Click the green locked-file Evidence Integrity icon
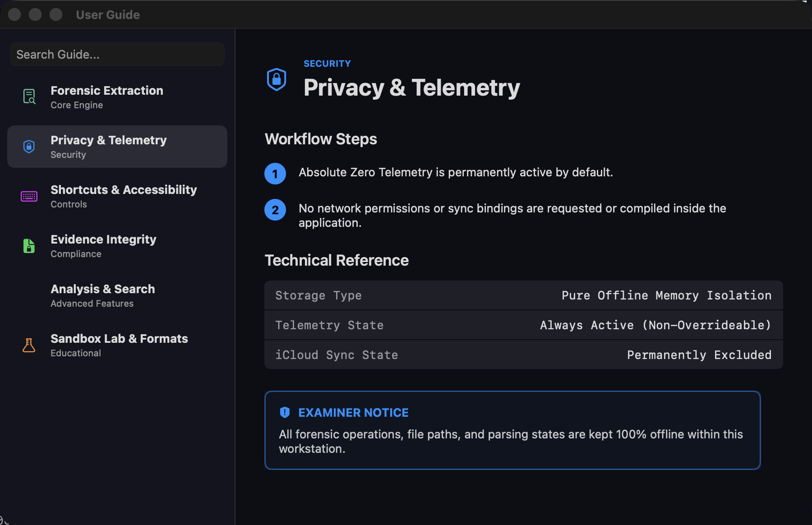Image resolution: width=812 pixels, height=525 pixels. click(29, 246)
